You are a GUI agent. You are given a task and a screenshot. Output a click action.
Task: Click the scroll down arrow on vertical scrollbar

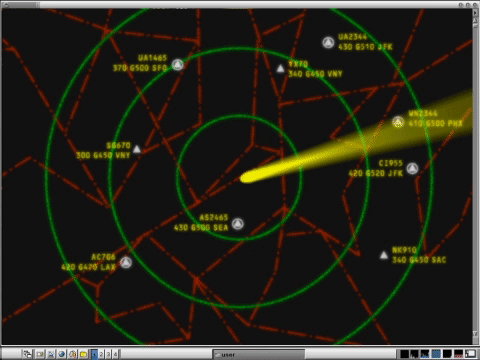point(475,333)
